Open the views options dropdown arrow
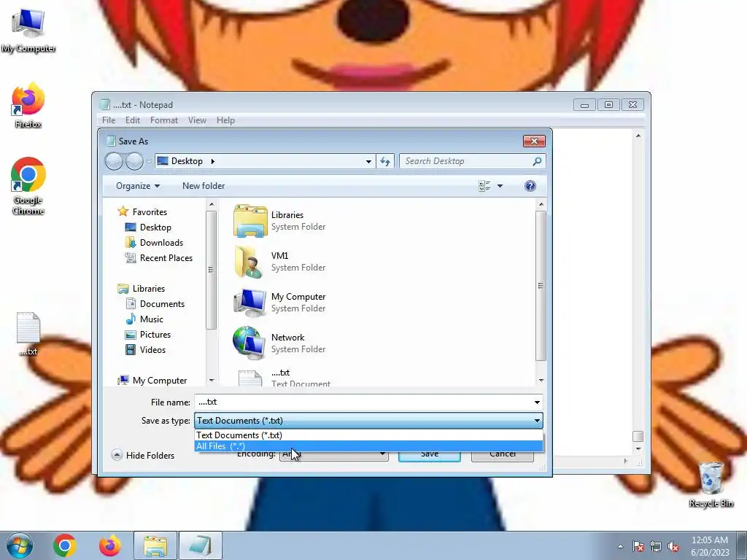This screenshot has width=747, height=560. coord(500,186)
